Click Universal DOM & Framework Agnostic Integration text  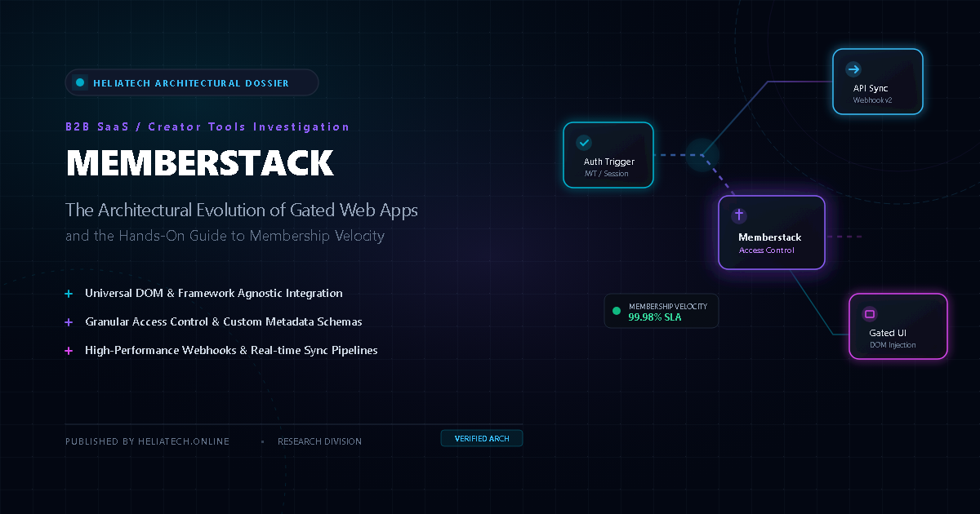pyautogui.click(x=214, y=293)
